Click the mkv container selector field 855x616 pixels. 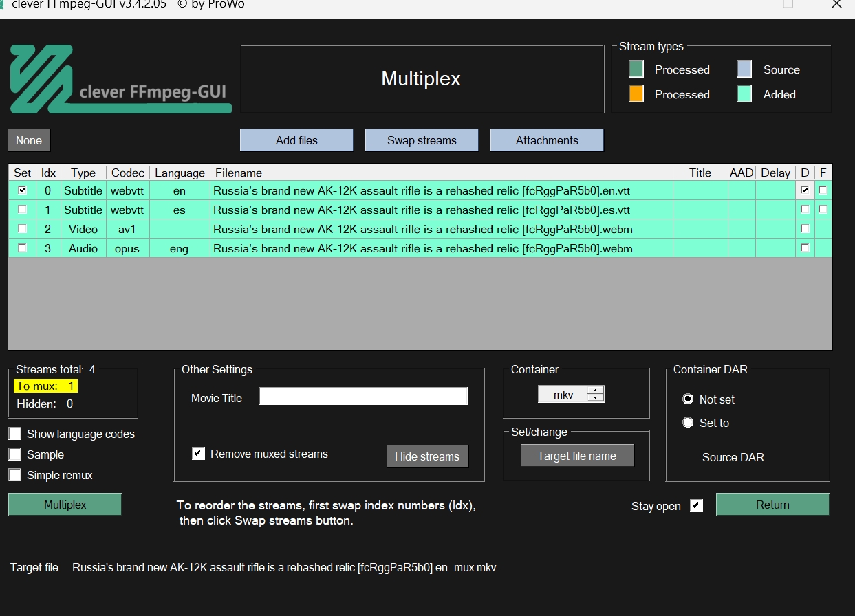[563, 395]
